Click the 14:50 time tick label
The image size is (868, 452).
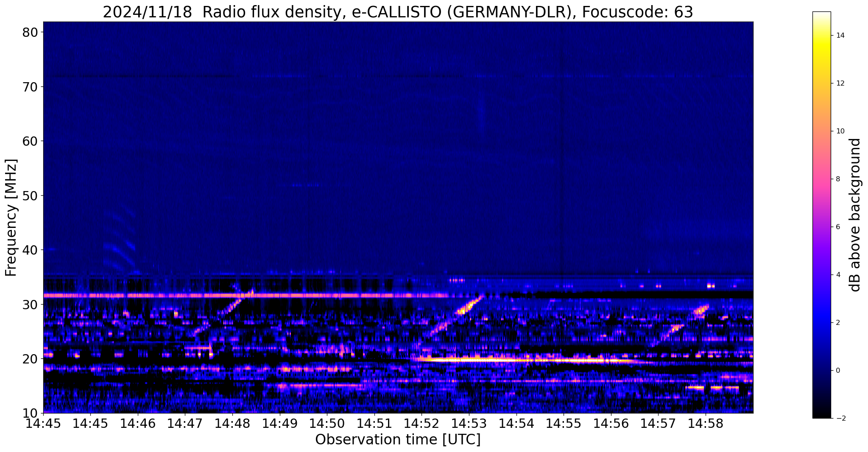[x=327, y=424]
